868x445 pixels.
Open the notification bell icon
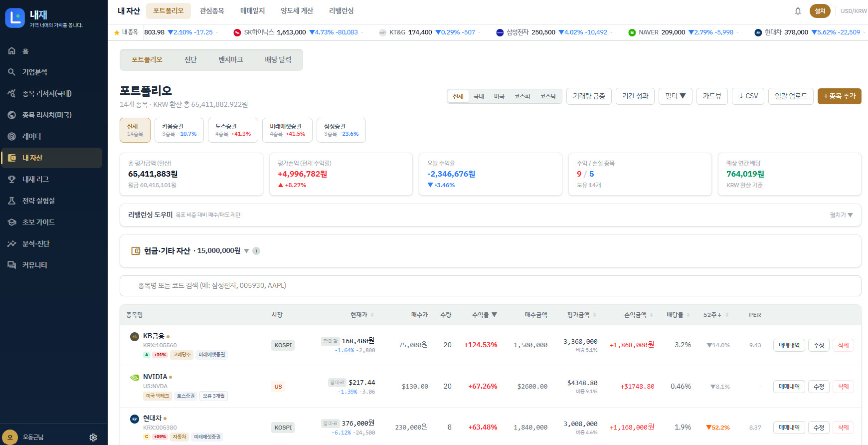(798, 11)
